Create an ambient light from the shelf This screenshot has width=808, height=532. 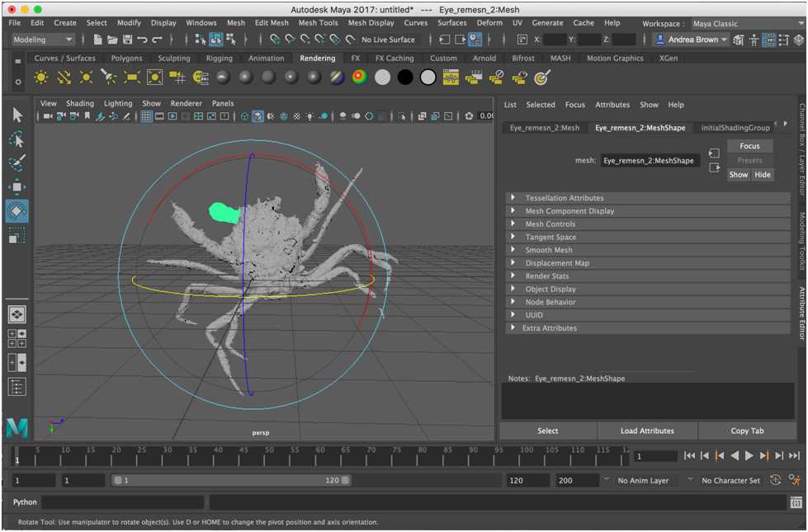pos(40,78)
